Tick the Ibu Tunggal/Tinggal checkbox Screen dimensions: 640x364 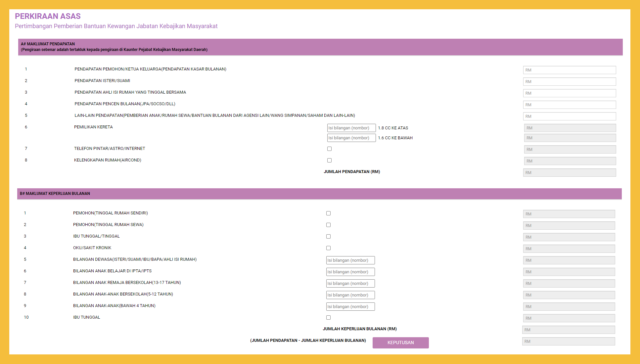[328, 237]
